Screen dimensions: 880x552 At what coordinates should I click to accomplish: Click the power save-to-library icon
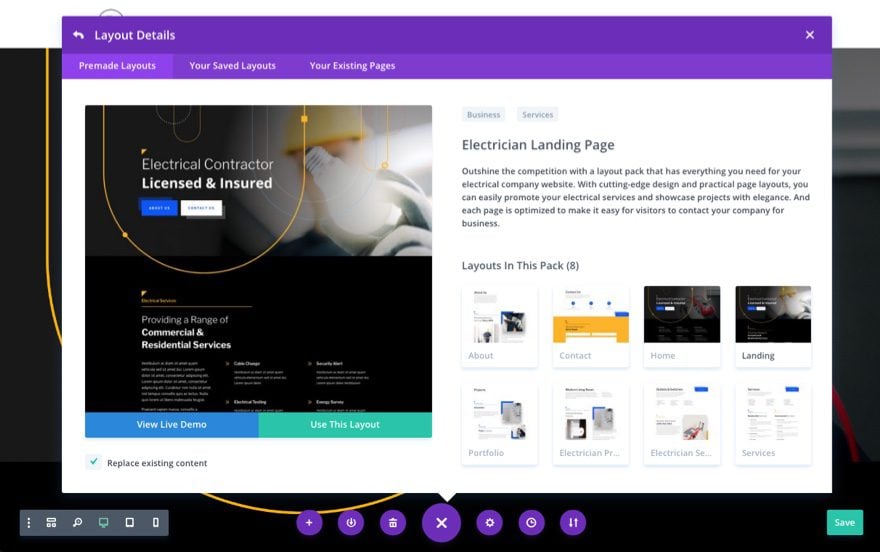tap(351, 523)
